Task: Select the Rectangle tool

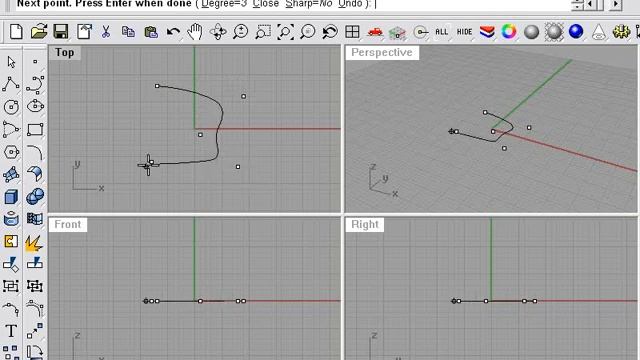Action: coord(35,129)
